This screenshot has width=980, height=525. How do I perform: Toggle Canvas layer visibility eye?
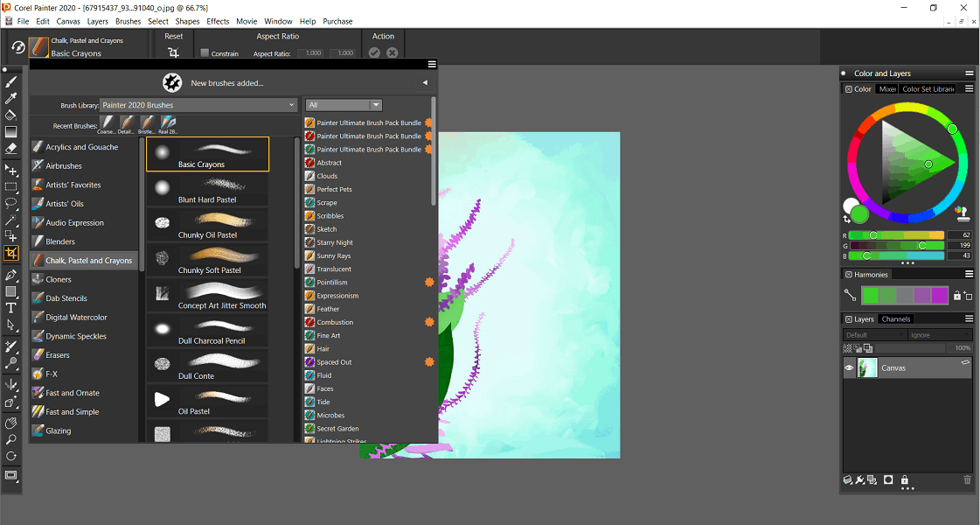click(x=849, y=368)
